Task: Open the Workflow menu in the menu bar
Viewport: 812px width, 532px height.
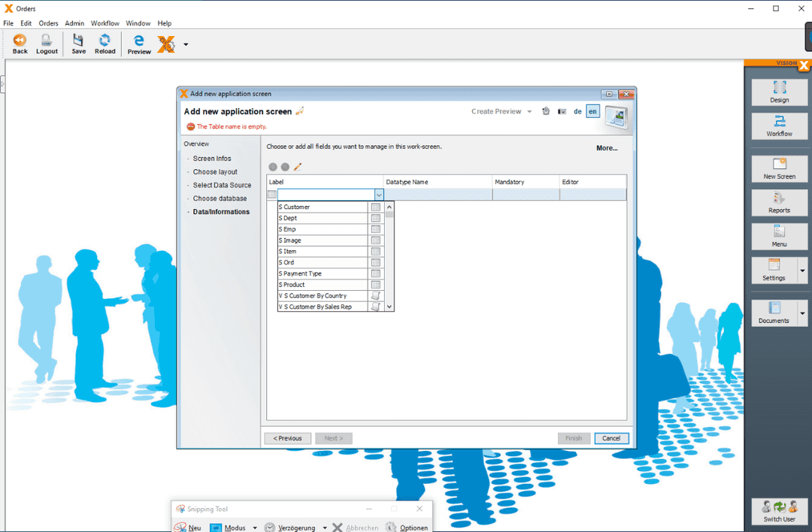Action: point(105,23)
